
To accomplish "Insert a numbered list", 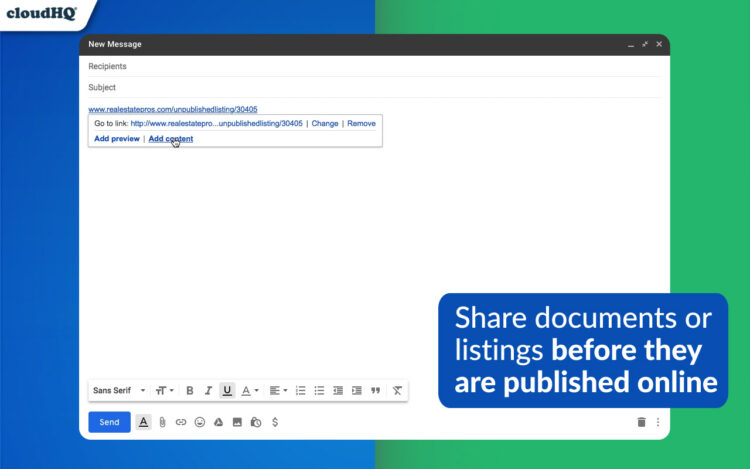I will [x=300, y=391].
